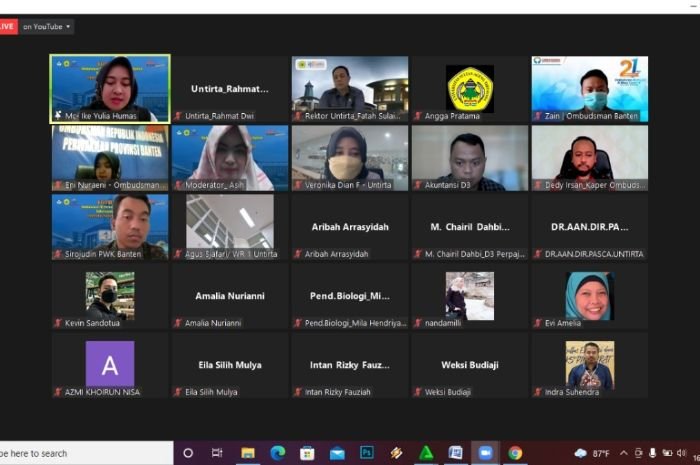Open the 'on YouTube' live stream dropdown
The width and height of the screenshot is (700, 465).
click(x=47, y=27)
